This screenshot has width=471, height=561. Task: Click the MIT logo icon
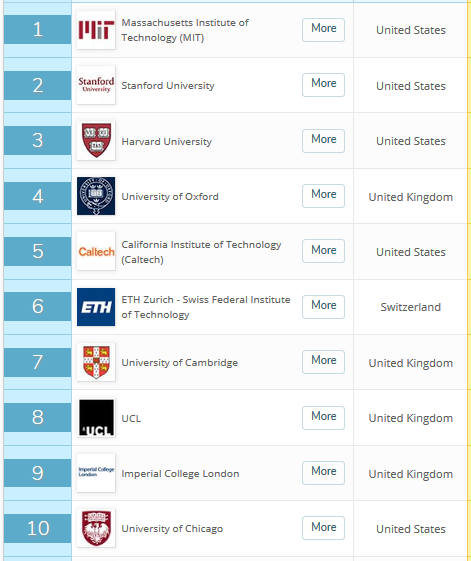96,30
